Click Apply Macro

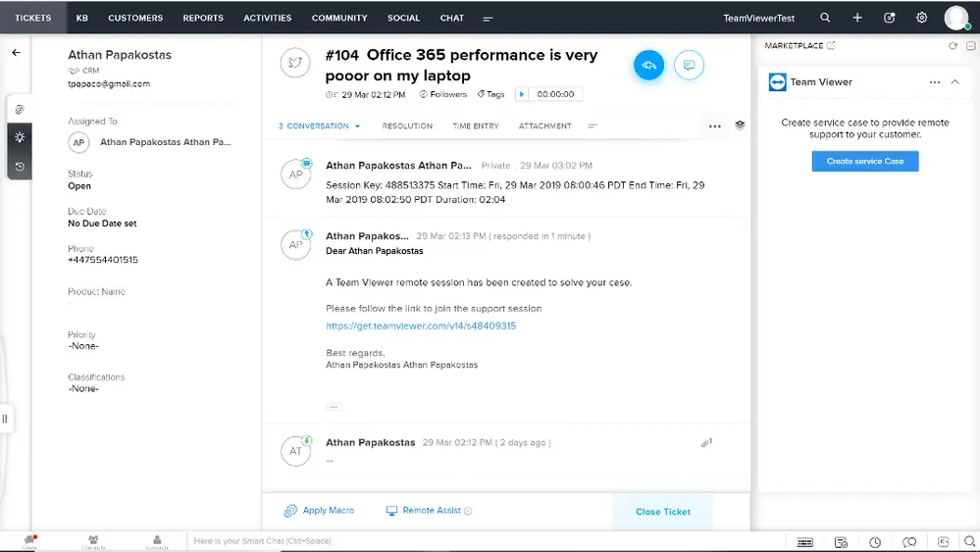tap(319, 510)
